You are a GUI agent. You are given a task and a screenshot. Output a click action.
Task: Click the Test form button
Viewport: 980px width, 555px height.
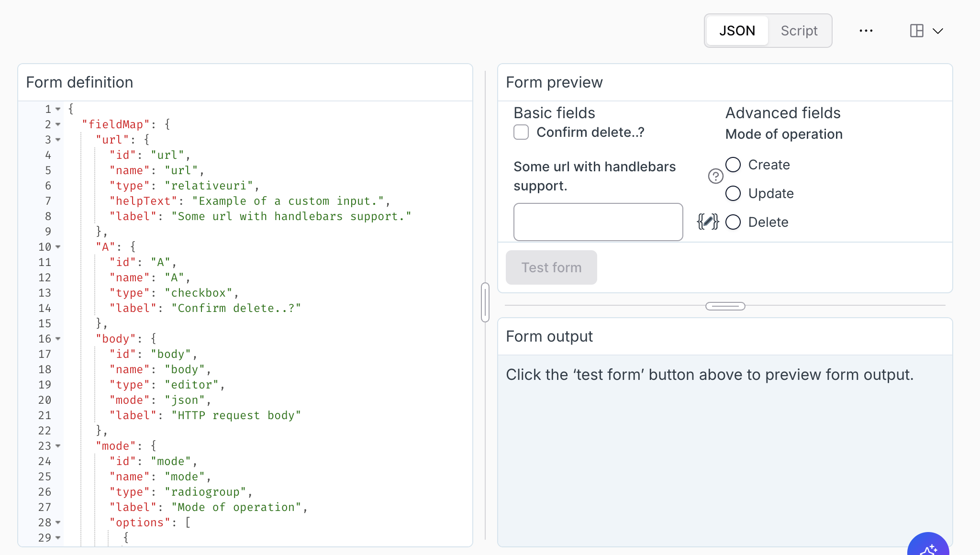(551, 267)
